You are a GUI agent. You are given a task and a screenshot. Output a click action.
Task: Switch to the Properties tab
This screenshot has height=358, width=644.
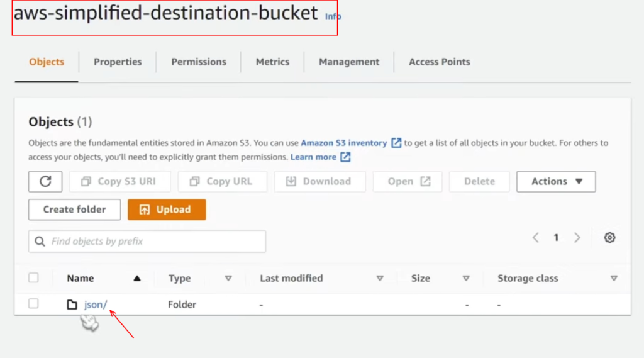[x=118, y=62]
